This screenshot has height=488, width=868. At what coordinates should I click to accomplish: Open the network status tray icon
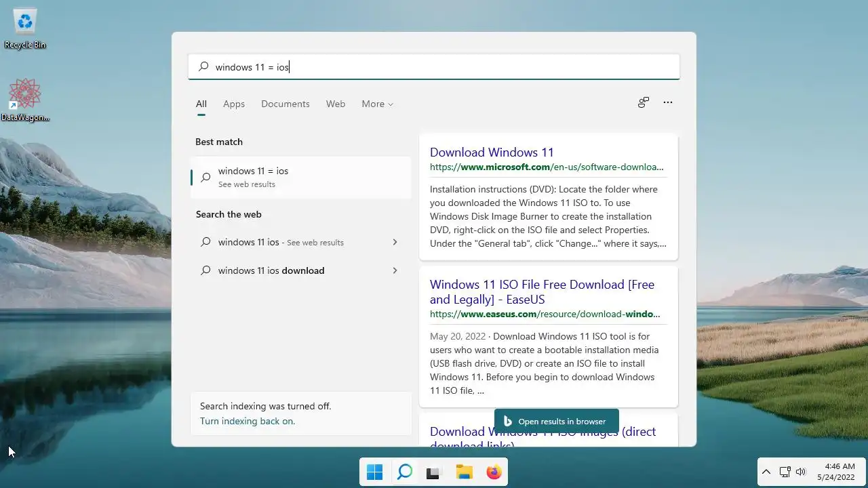click(x=785, y=472)
